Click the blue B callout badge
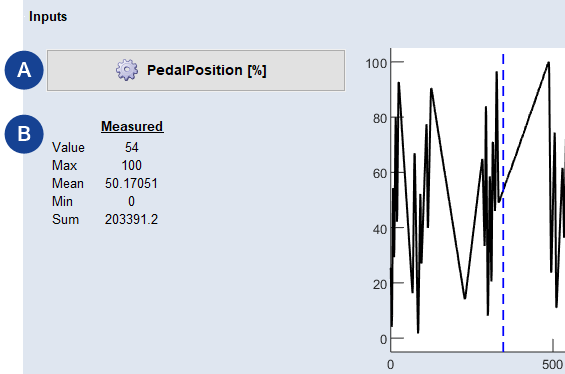Image resolution: width=565 pixels, height=374 pixels. [x=24, y=134]
